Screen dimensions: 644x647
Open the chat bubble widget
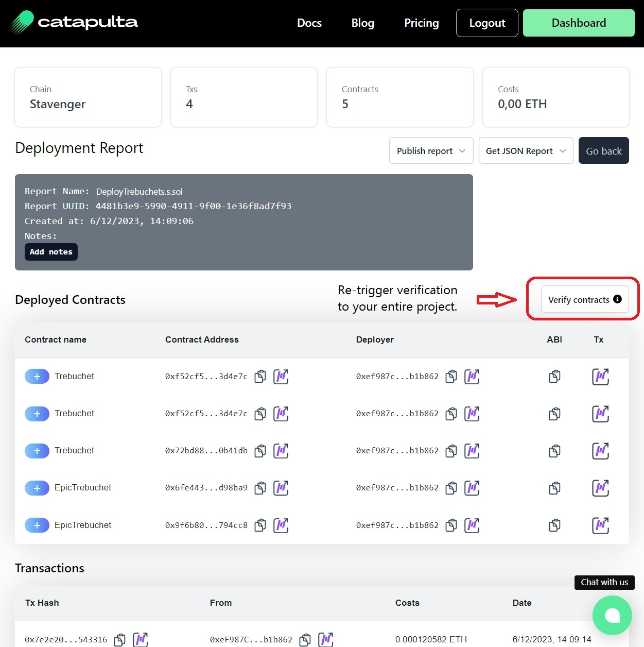point(612,615)
